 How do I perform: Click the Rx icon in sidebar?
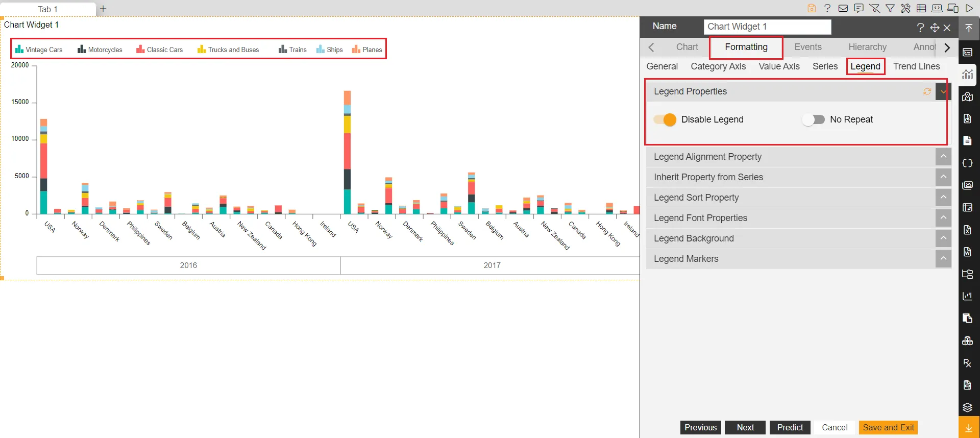(x=968, y=363)
